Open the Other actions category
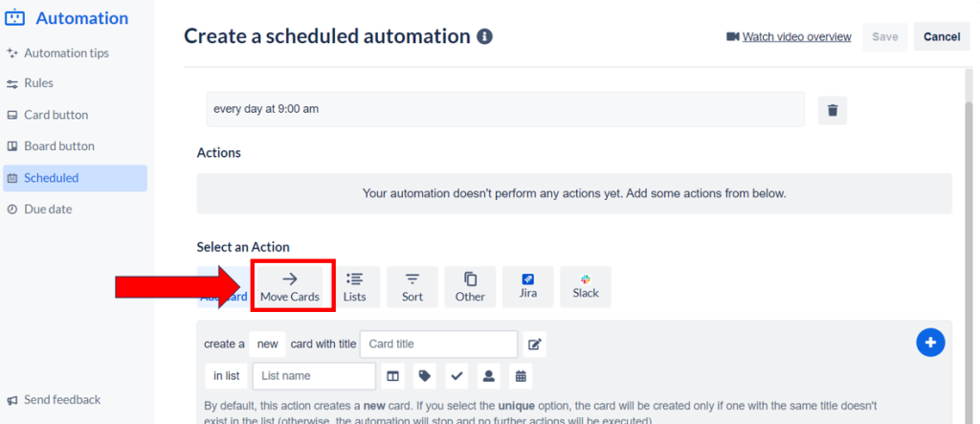The image size is (980, 424). 470,286
